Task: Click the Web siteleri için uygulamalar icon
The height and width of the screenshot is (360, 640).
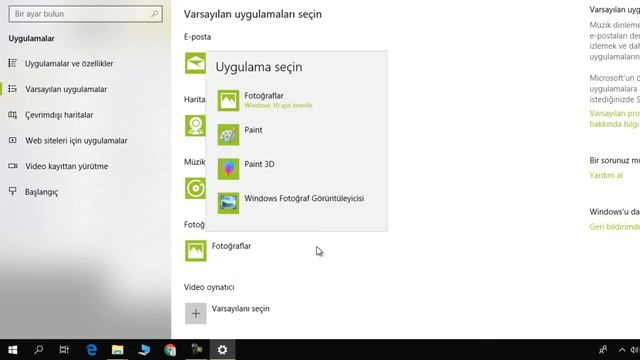Action: [13, 140]
